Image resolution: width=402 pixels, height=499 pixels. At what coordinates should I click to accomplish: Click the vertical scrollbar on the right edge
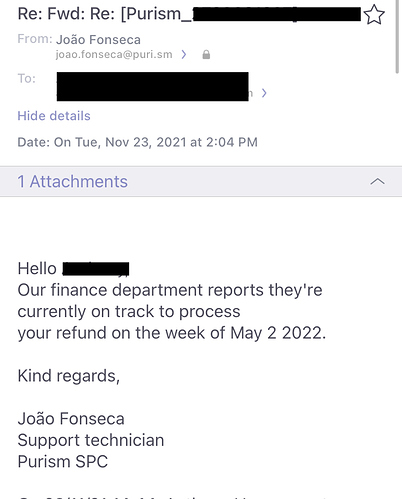[x=397, y=37]
